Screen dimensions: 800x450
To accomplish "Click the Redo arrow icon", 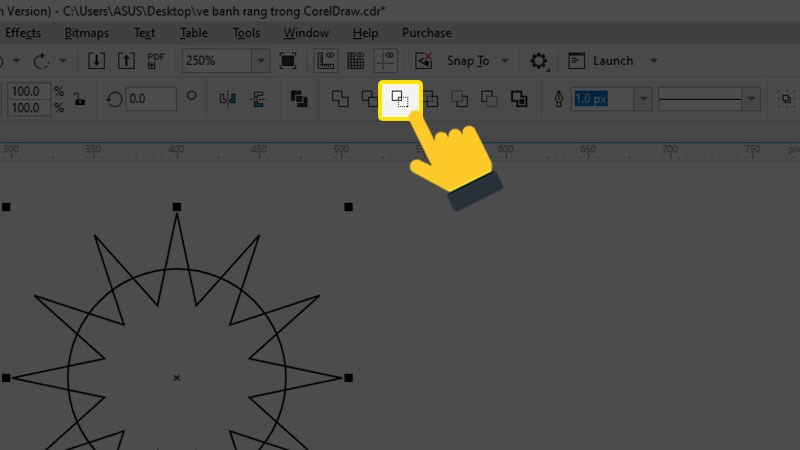I will pos(41,61).
